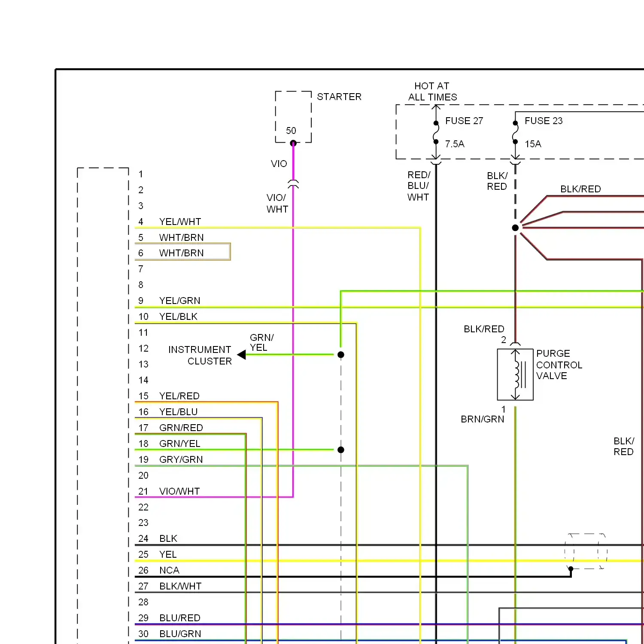Select the VIO wire label below starter

coord(279,164)
